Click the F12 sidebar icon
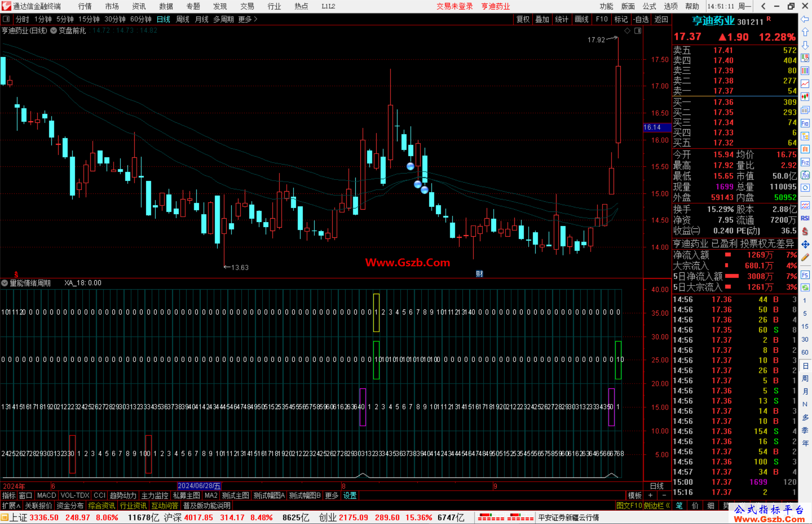Image resolution: width=812 pixels, height=524 pixels. coord(805,162)
